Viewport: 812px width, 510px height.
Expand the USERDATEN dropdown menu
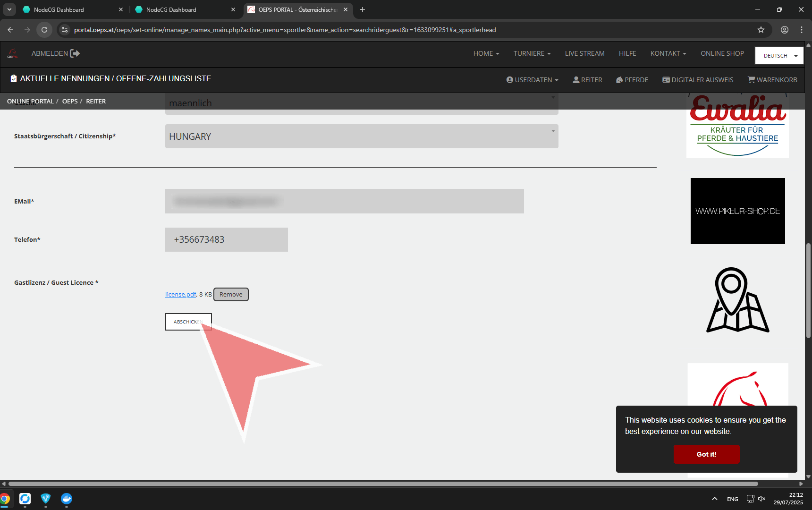tap(532, 80)
